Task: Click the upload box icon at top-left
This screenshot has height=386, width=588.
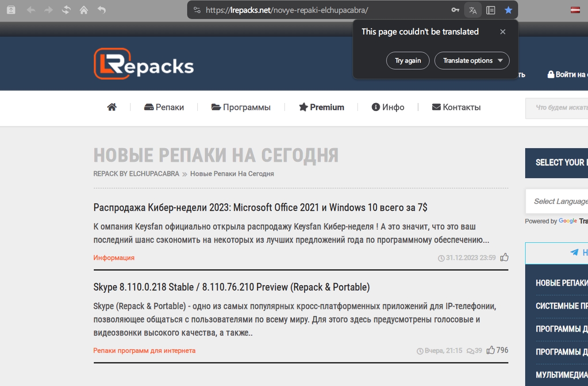Action: click(11, 10)
